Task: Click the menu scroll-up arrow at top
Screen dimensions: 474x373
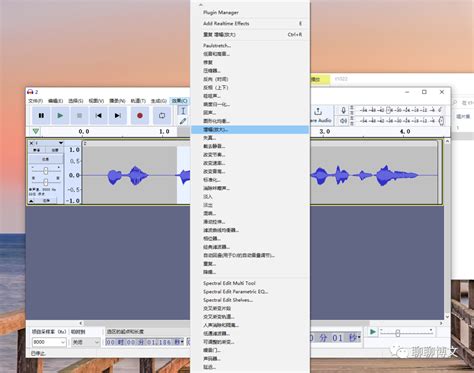Action: pos(201,5)
